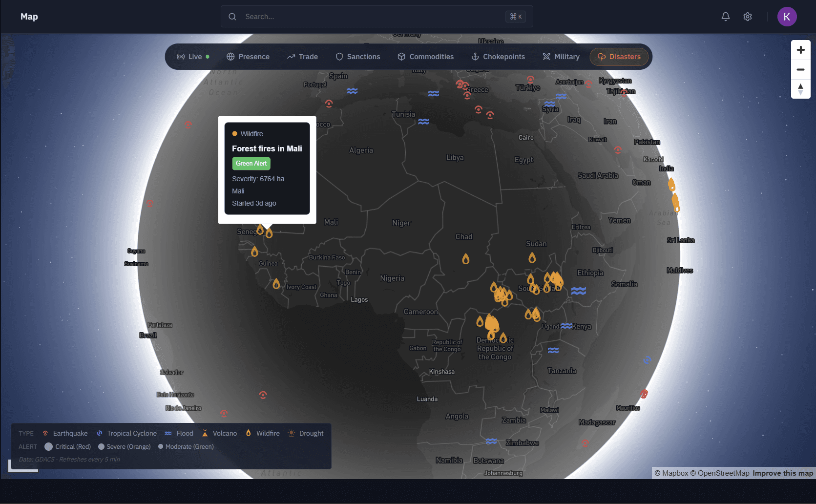The height and width of the screenshot is (504, 816).
Task: Open settings with the gear icon
Action: pyautogui.click(x=747, y=16)
